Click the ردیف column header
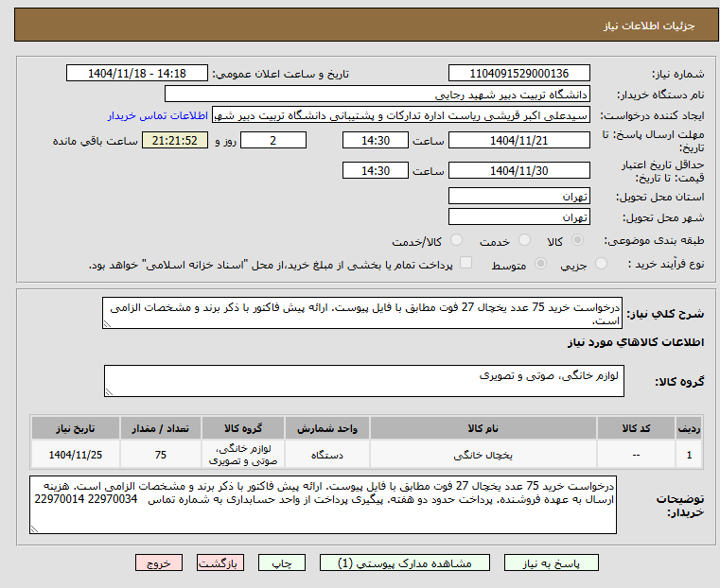The image size is (720, 588). 689,428
